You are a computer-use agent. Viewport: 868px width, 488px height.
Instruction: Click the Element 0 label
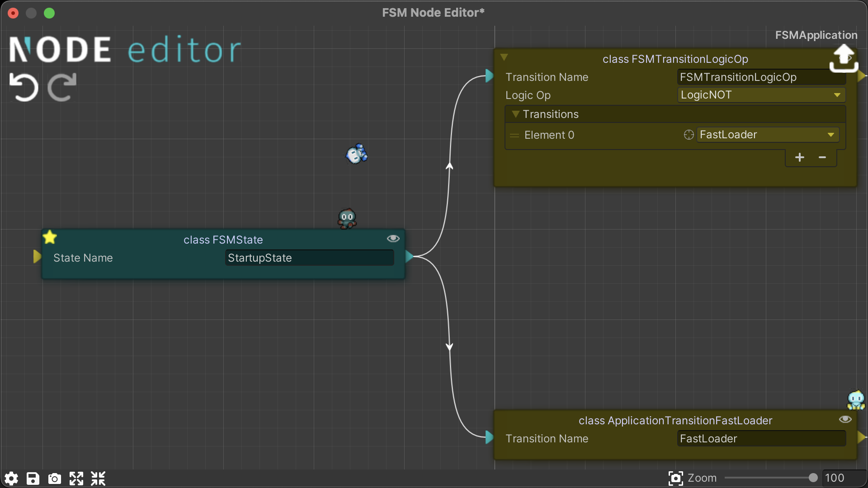[x=549, y=135]
